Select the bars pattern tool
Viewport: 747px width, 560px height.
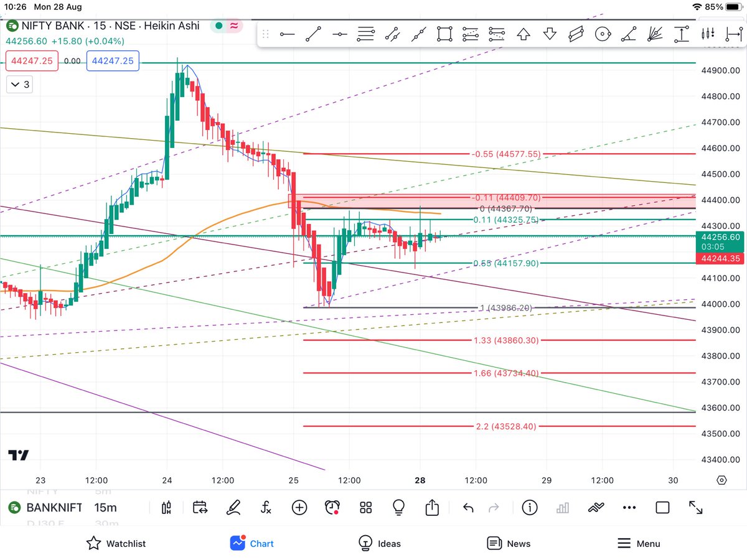(707, 34)
